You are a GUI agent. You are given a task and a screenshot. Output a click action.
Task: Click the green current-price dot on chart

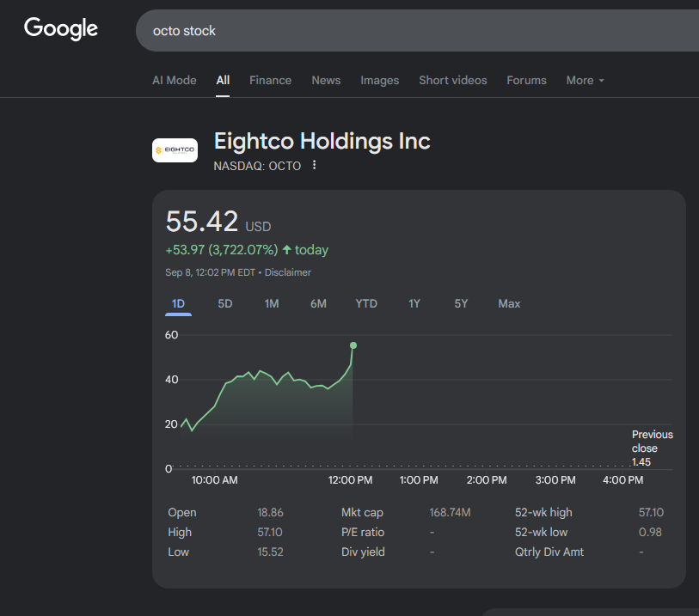tap(353, 345)
